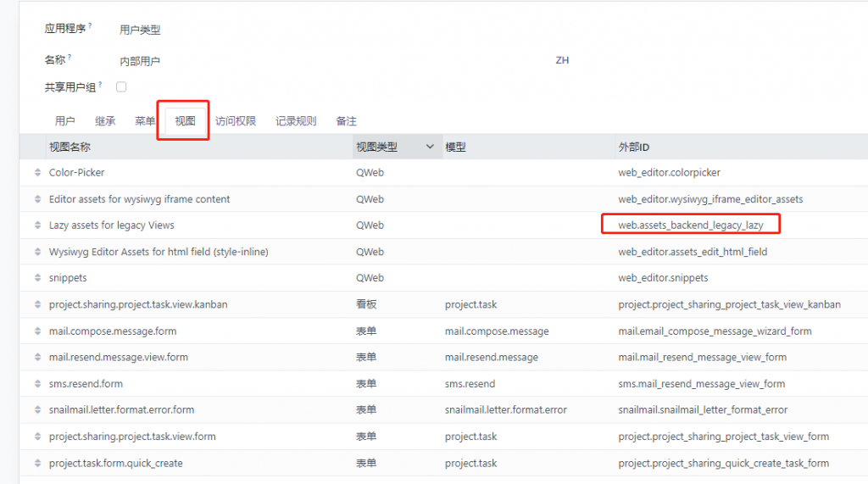This screenshot has height=484, width=868.
Task: Click drag handle of Wysiwyg Editor Assets row
Action: [x=37, y=252]
